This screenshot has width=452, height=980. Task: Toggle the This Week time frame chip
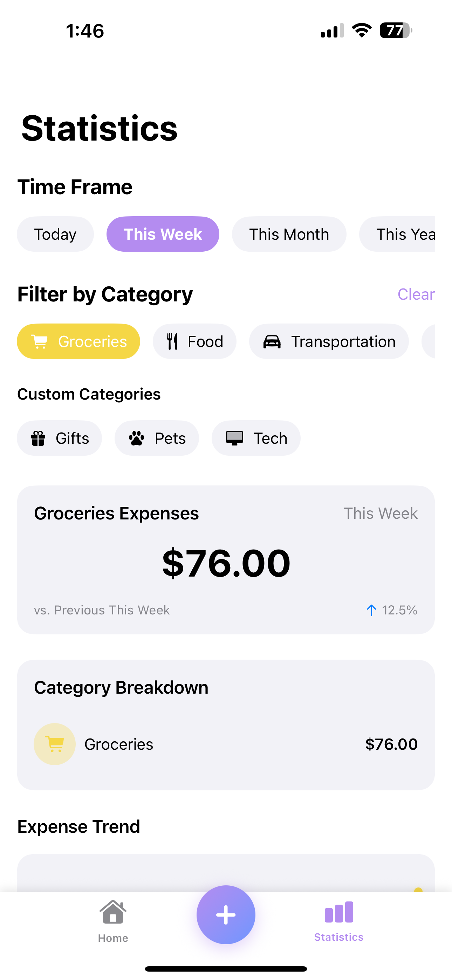pyautogui.click(x=163, y=234)
